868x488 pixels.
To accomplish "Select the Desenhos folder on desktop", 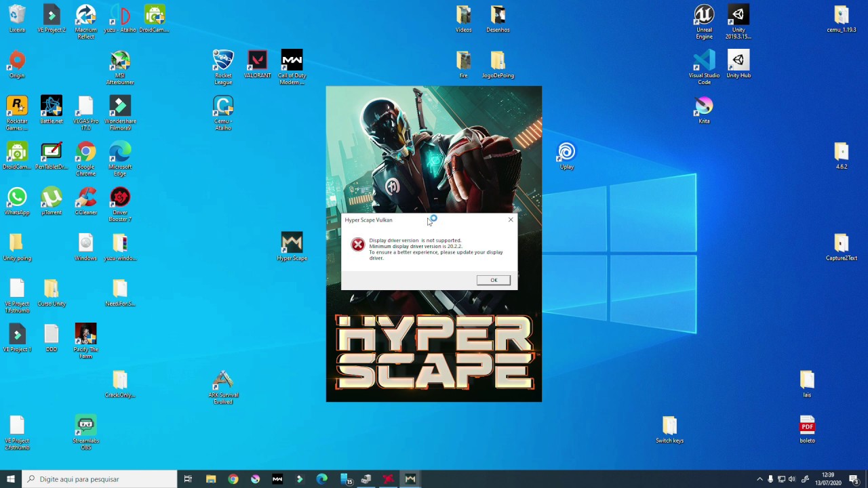I will (x=498, y=19).
